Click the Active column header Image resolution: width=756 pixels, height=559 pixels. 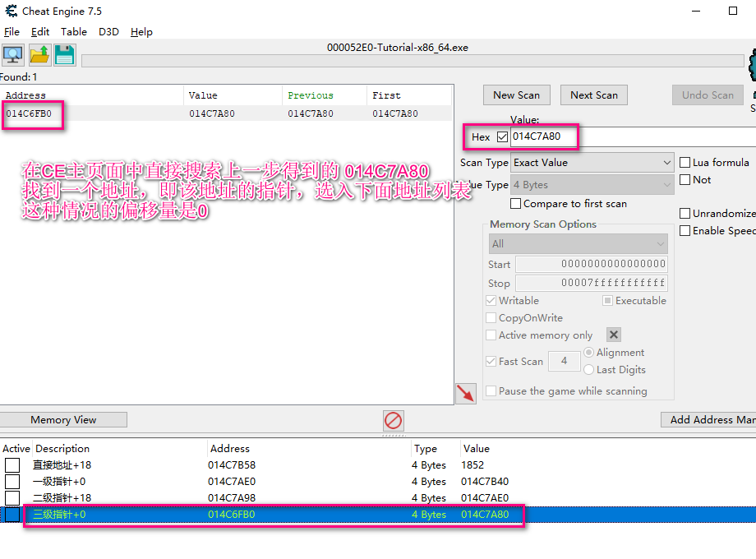click(16, 449)
